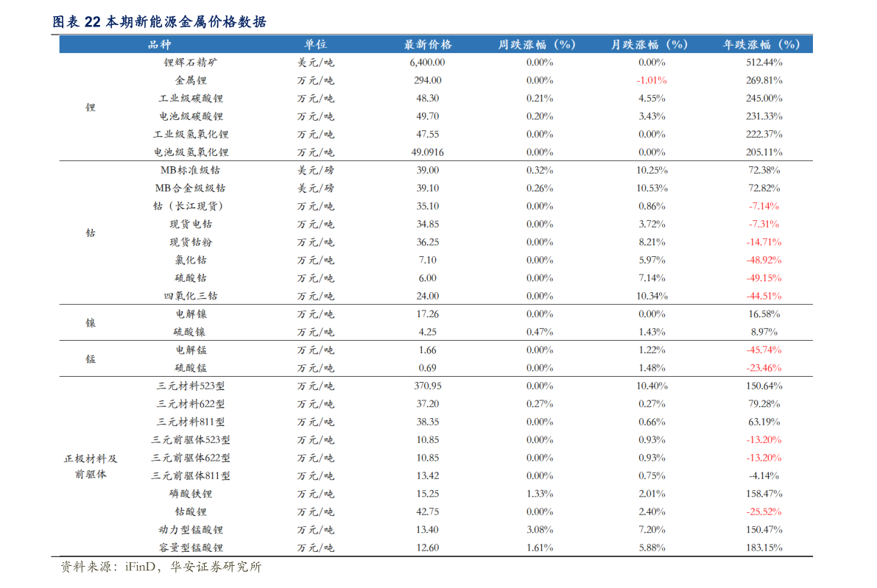Select the 锂辉石精矿 row name
Screen dimensions: 877x588
pos(191,63)
